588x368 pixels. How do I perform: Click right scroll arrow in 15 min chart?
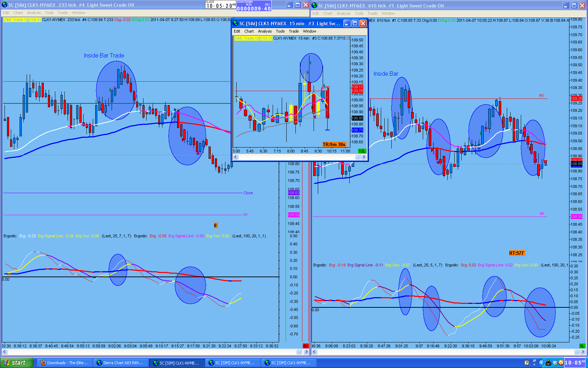click(364, 157)
